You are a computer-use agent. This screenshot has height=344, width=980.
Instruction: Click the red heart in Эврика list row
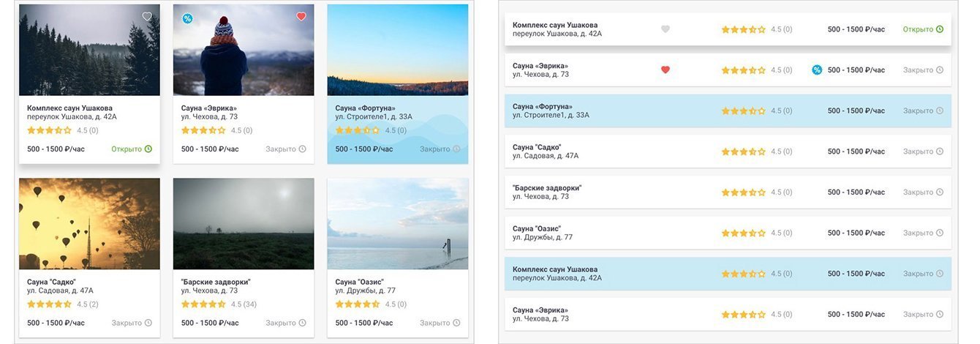tap(665, 70)
